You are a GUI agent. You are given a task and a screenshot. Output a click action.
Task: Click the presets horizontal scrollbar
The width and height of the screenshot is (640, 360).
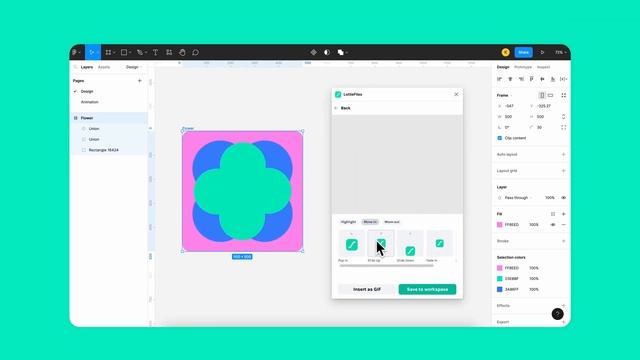click(x=387, y=266)
